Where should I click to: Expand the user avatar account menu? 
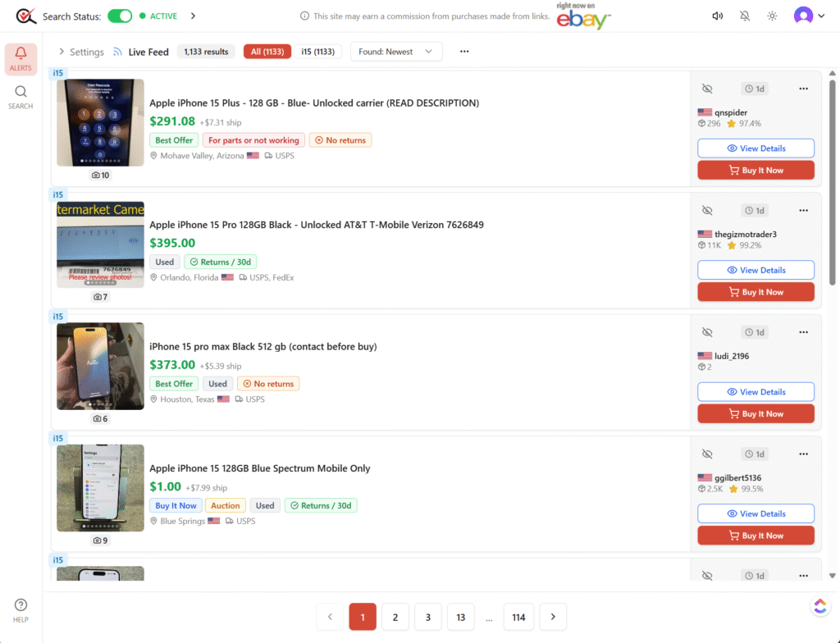(x=809, y=16)
